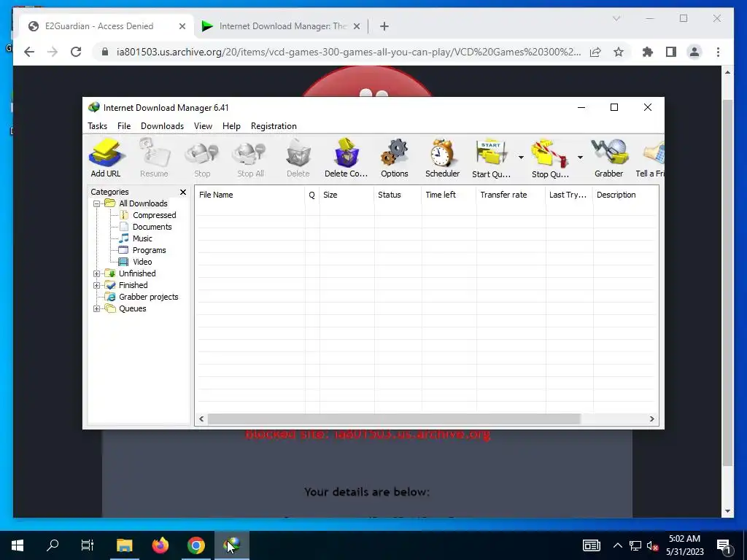Select the Programs category
Image resolution: width=747 pixels, height=560 pixels.
149,251
